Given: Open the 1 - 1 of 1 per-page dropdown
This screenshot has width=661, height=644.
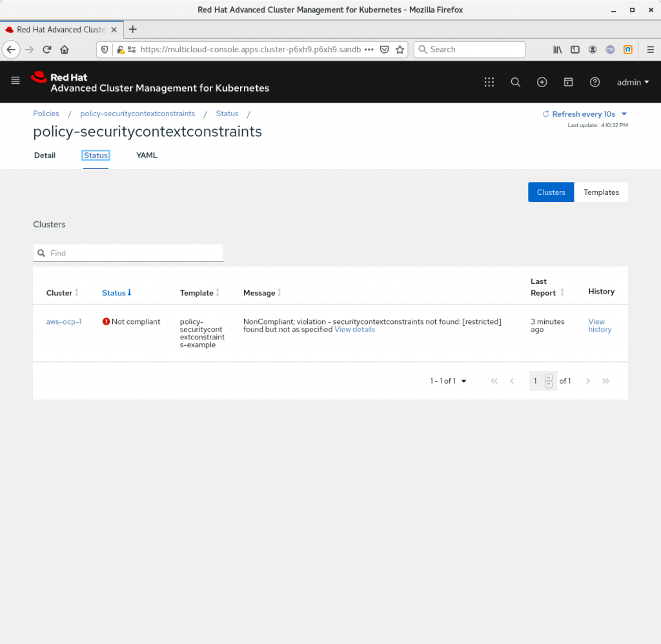Looking at the screenshot, I should [448, 381].
